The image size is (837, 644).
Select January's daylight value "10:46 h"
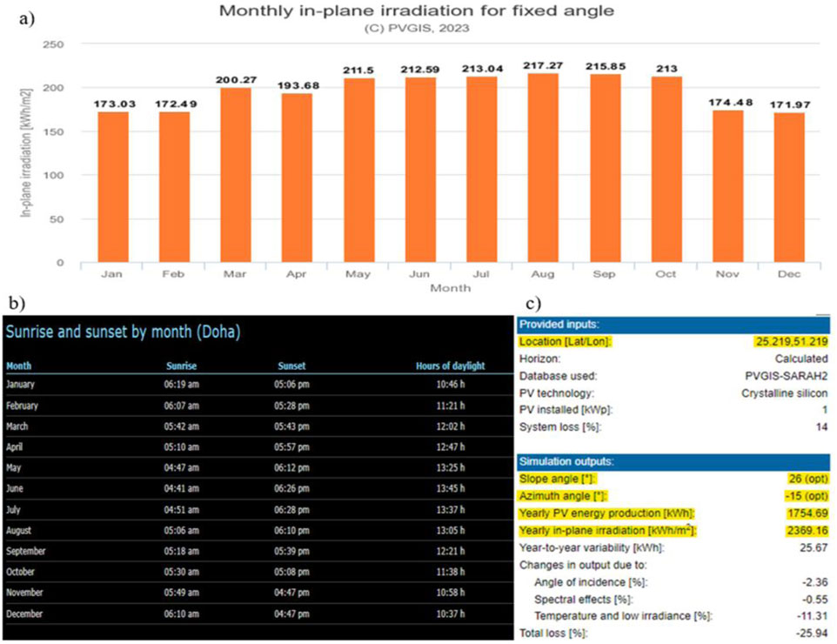(x=451, y=385)
